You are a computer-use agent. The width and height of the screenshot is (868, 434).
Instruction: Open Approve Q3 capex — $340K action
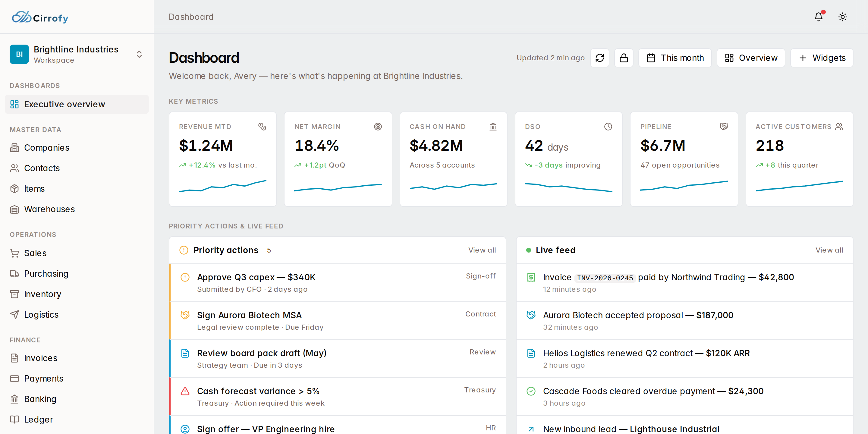coord(338,283)
